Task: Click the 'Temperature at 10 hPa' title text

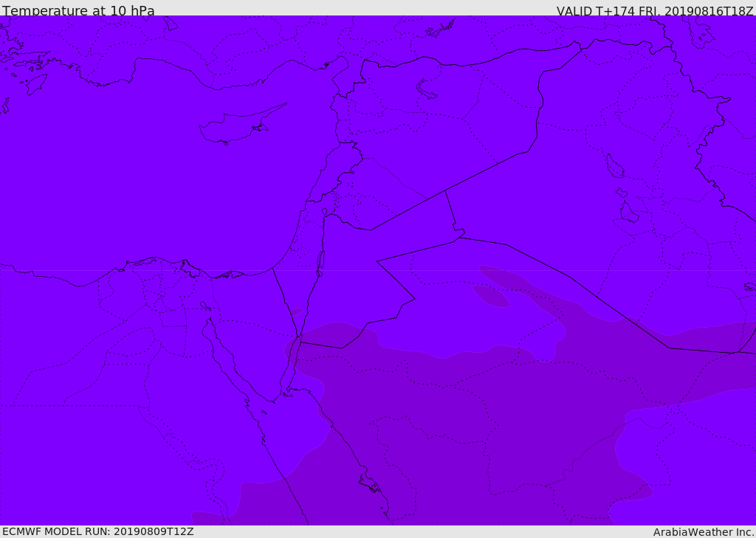Action: point(78,10)
